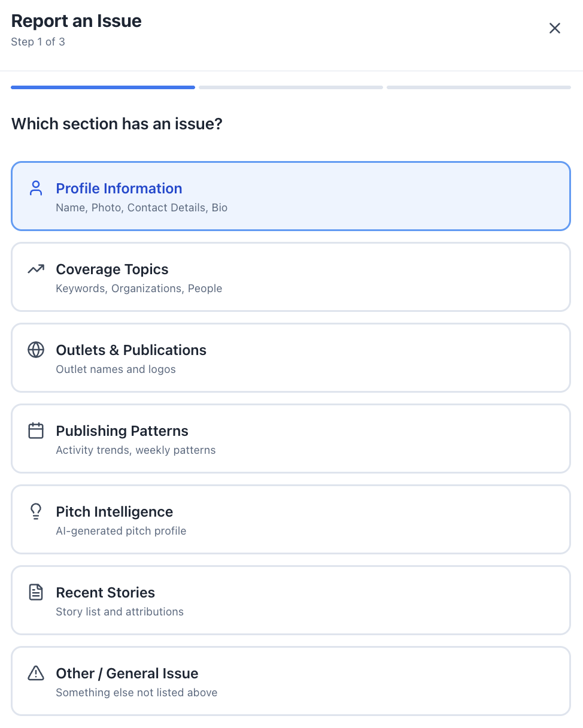The image size is (583, 728).
Task: Choose the Pitch Intelligence option
Action: pyautogui.click(x=291, y=520)
